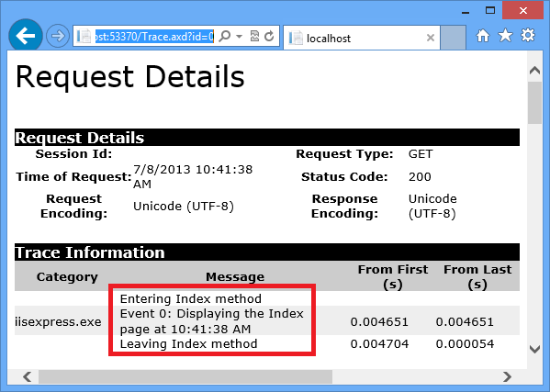Click the vertical scrollbar up arrow
The height and width of the screenshot is (392, 550).
point(534,71)
